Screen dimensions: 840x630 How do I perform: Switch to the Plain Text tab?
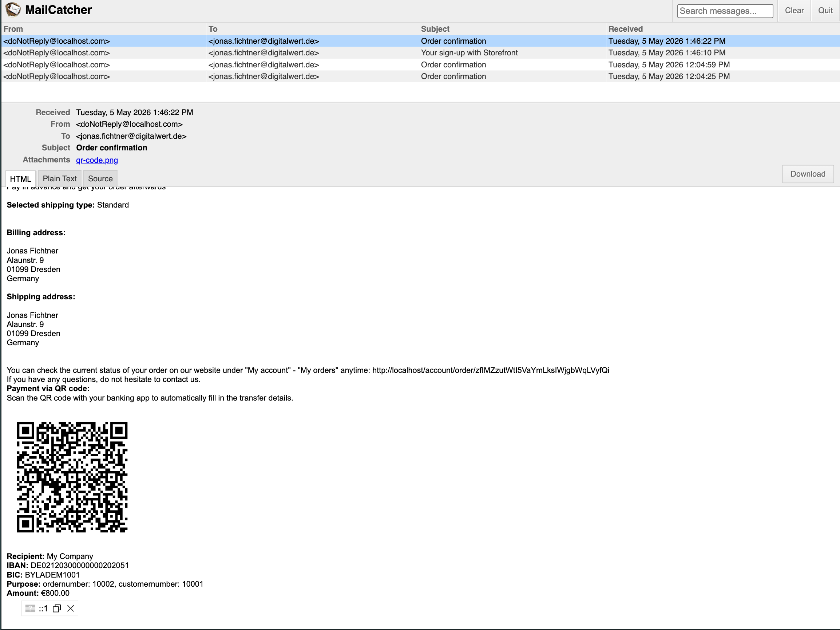pyautogui.click(x=60, y=178)
